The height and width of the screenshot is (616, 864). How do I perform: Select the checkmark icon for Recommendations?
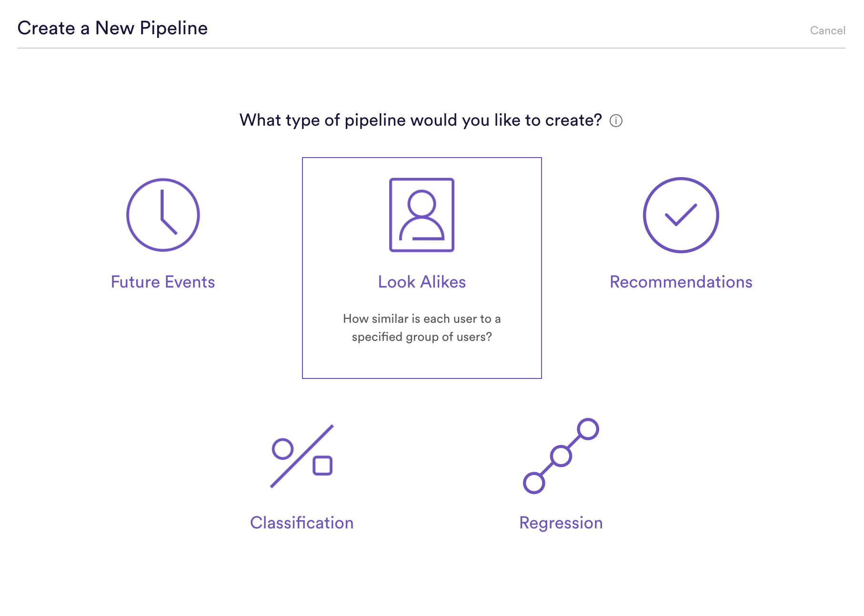pyautogui.click(x=681, y=215)
